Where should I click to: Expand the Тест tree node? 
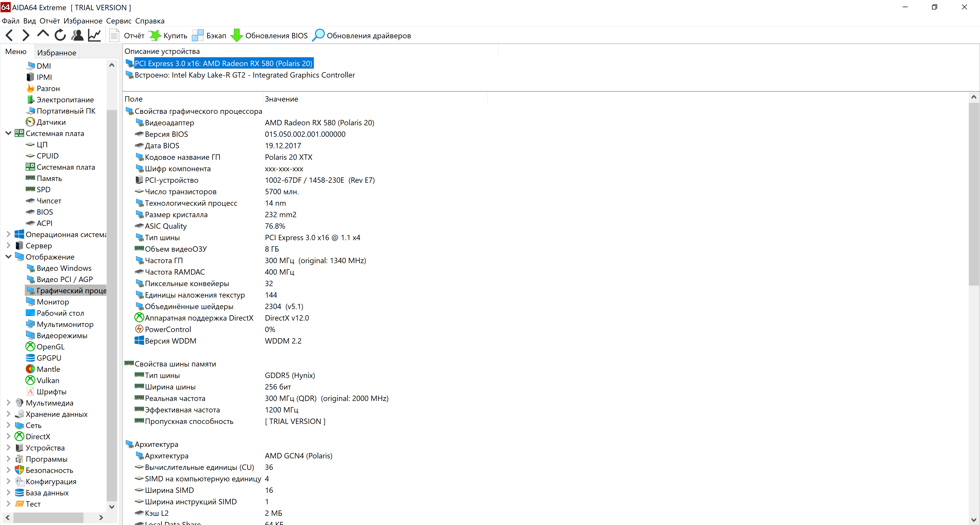(8, 504)
